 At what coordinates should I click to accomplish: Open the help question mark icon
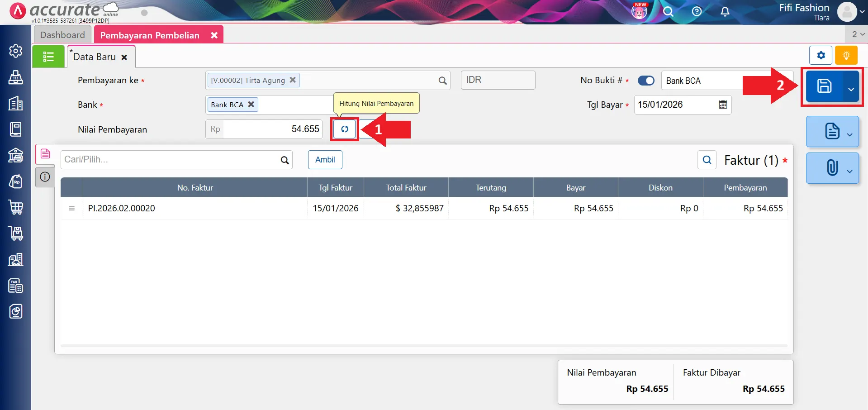click(x=697, y=12)
